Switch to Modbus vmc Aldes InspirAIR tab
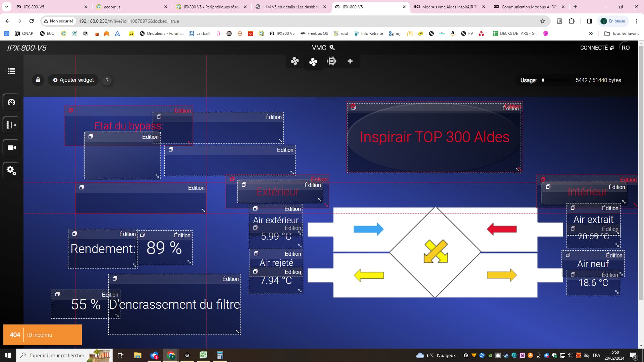 tap(450, 7)
